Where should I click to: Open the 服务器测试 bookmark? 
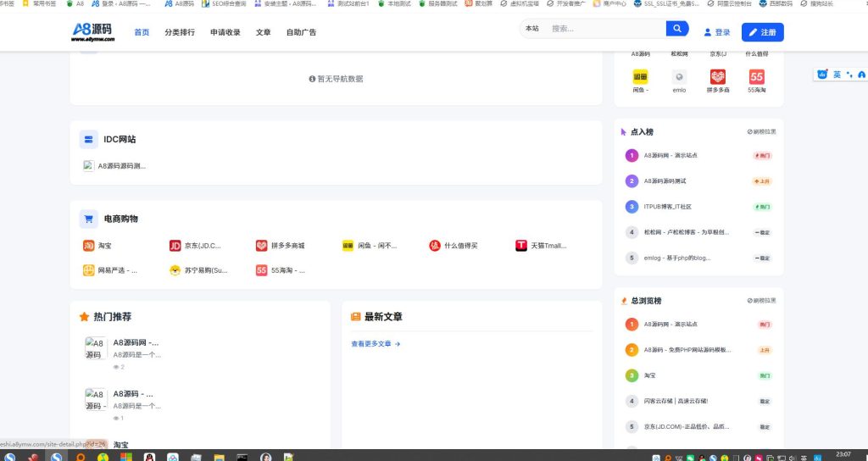click(x=438, y=3)
